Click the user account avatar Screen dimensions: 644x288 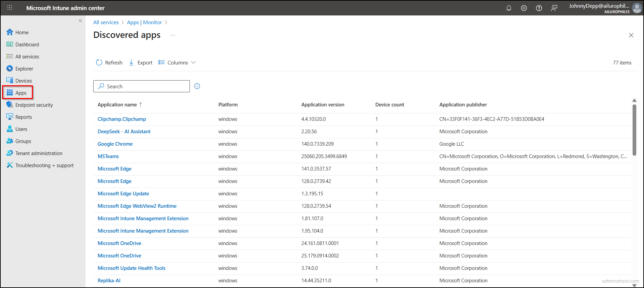coord(637,8)
